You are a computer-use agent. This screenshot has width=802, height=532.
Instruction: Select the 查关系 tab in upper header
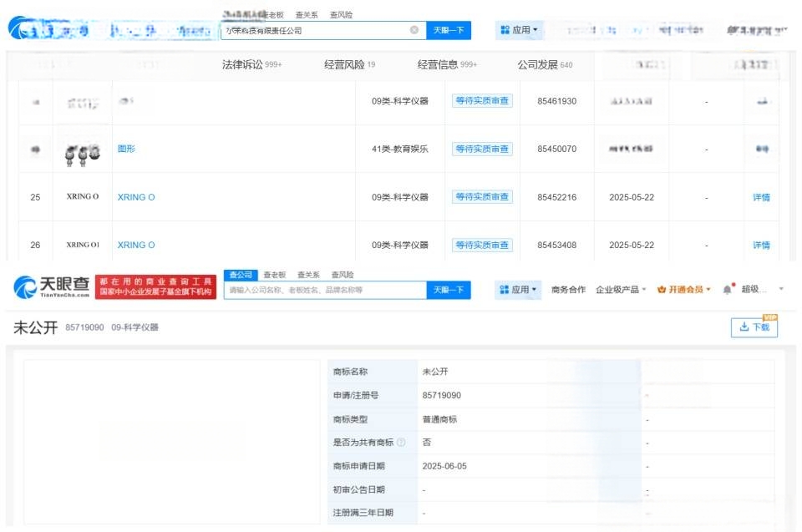click(307, 15)
